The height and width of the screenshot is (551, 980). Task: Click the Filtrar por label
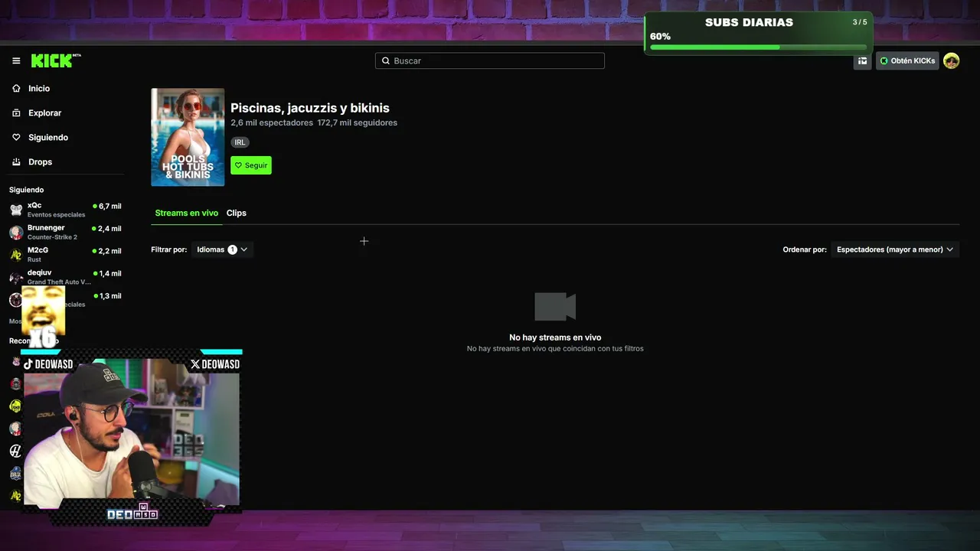coord(169,249)
